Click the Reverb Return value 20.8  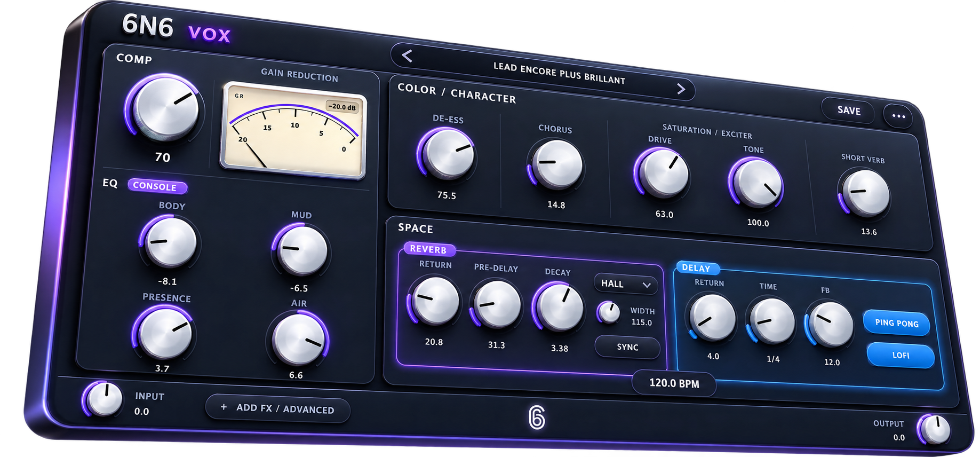434,342
